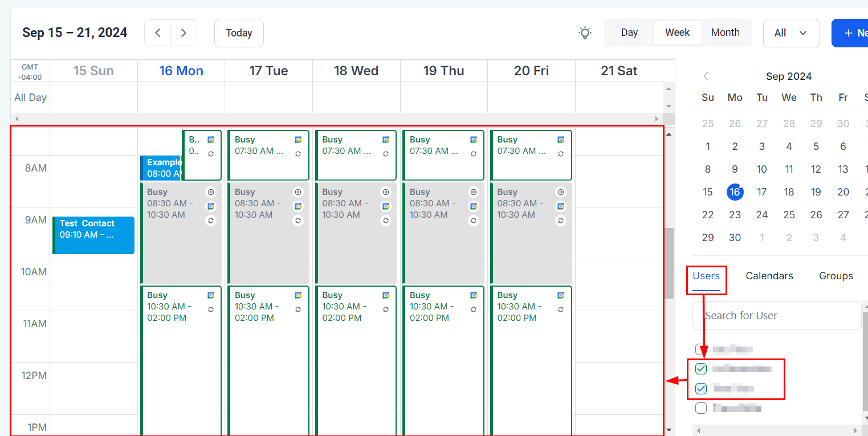
Task: Switch to Month view
Action: coord(725,32)
